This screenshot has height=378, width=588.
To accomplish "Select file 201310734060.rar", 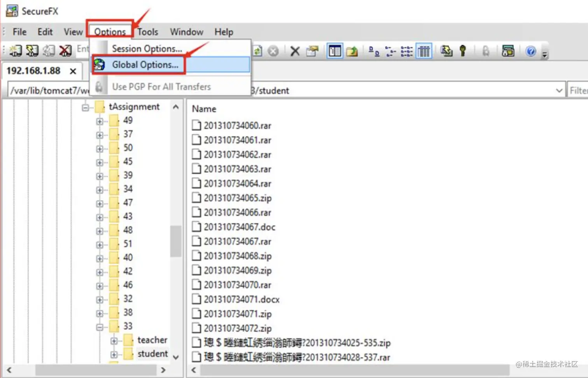I will [x=238, y=126].
